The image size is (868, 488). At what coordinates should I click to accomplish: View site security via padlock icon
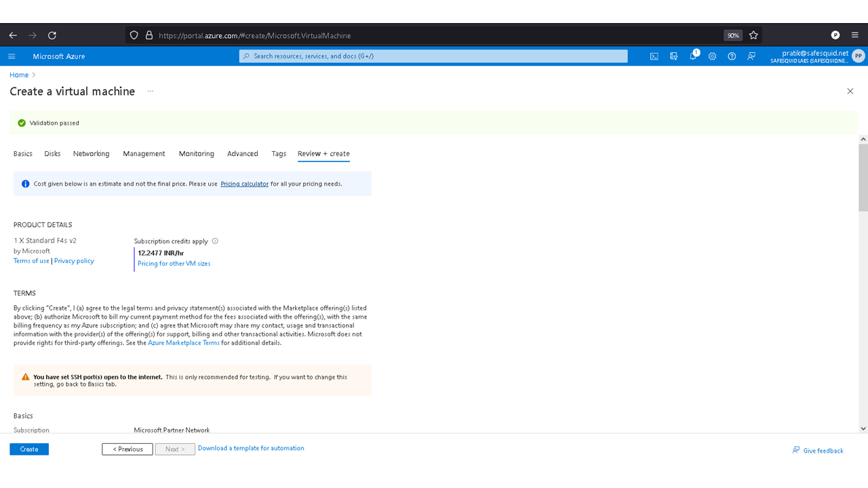click(x=149, y=35)
